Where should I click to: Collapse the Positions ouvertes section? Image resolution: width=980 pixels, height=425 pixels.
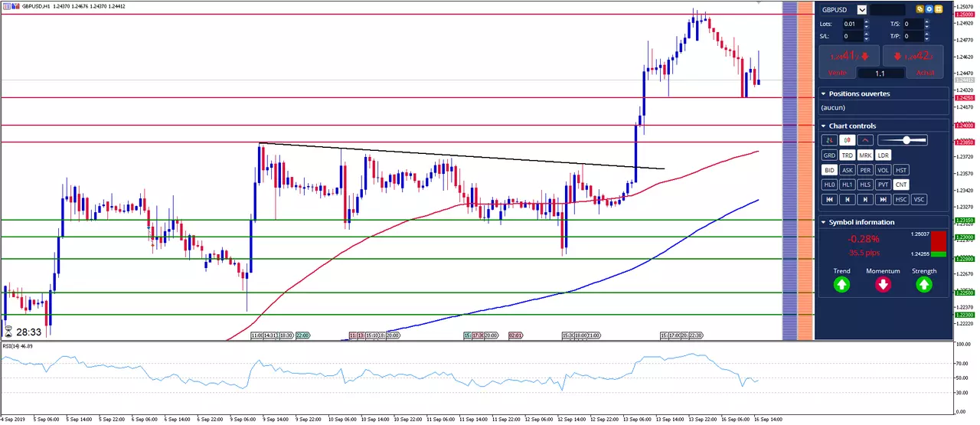(823, 93)
